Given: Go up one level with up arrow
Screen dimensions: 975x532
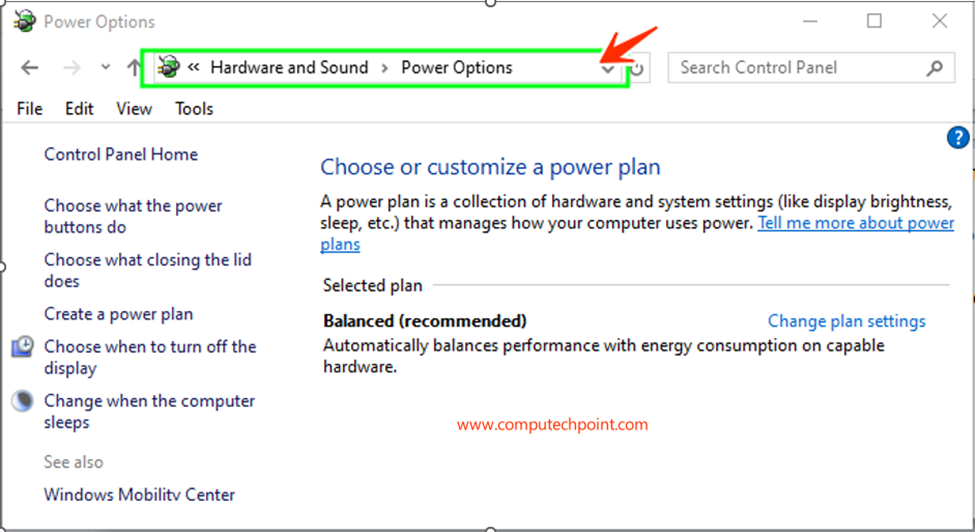Looking at the screenshot, I should point(134,67).
